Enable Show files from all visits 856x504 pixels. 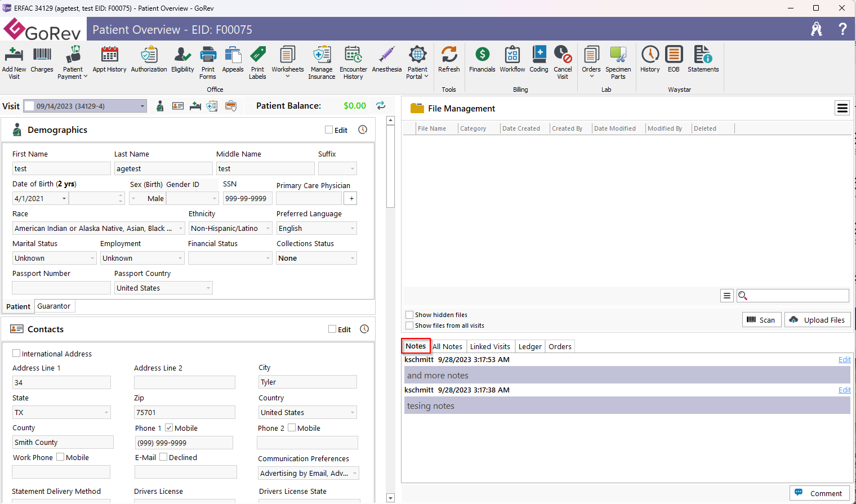click(x=409, y=325)
